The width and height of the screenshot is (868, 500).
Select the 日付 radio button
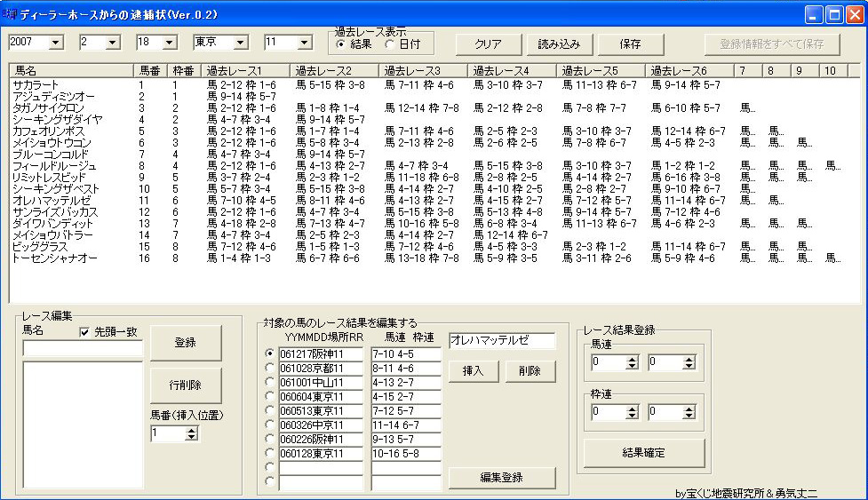point(389,44)
